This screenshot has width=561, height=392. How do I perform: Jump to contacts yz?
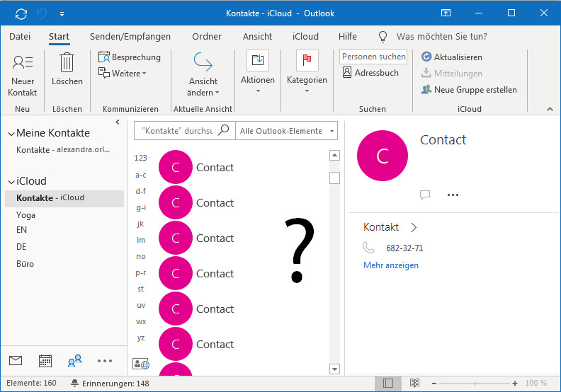[141, 338]
